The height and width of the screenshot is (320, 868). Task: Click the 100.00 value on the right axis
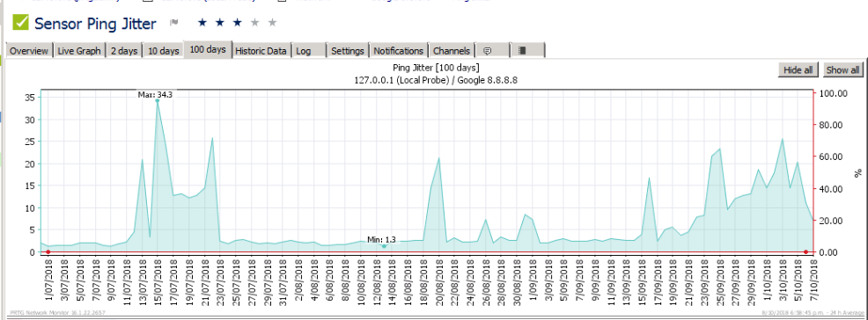(x=833, y=93)
